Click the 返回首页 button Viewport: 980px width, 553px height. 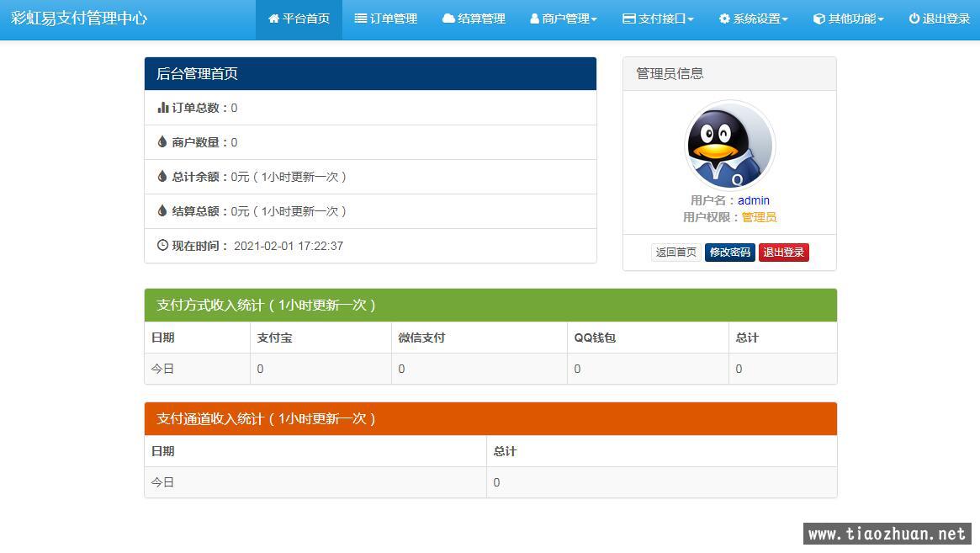(x=675, y=253)
